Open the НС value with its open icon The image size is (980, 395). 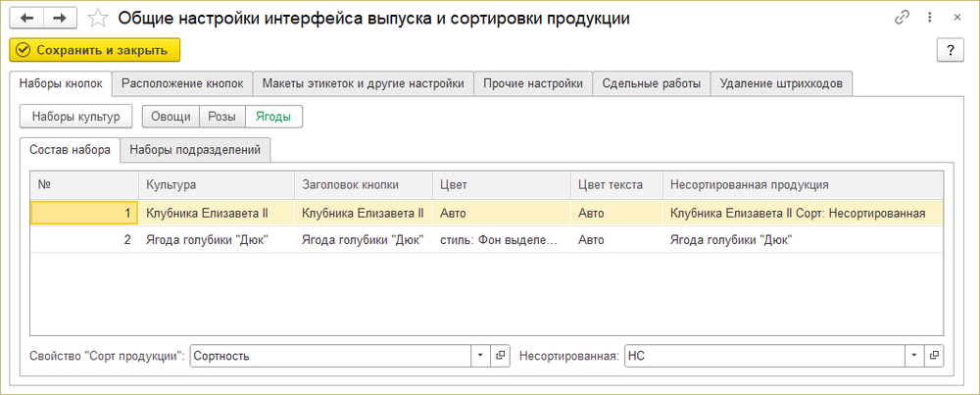[x=934, y=356]
